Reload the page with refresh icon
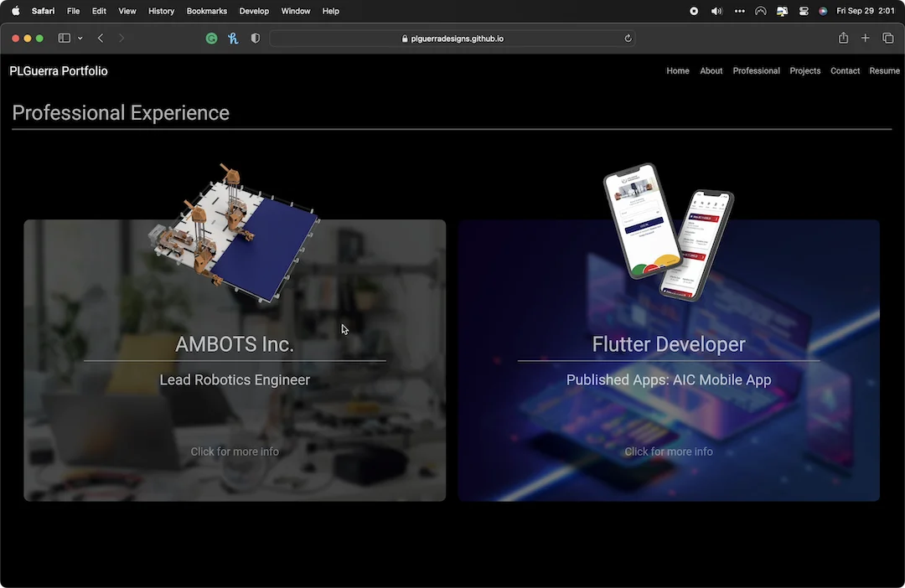The width and height of the screenshot is (905, 588). tap(628, 39)
